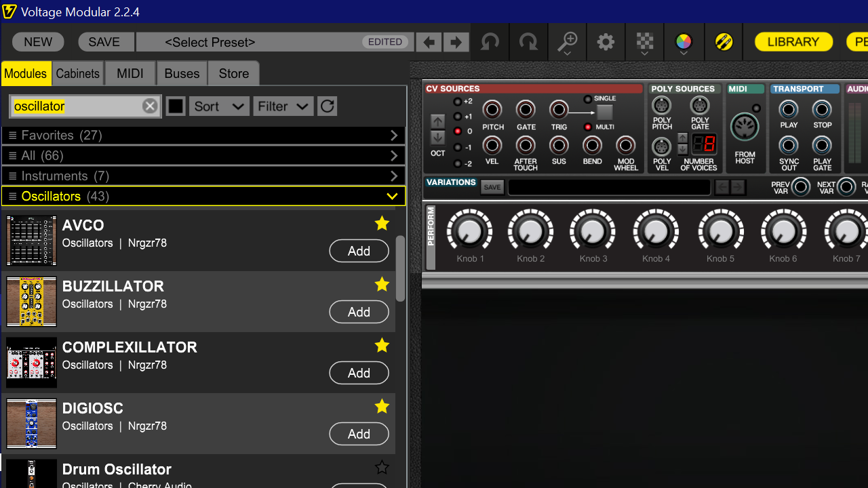Switch to the Buses tab
868x488 pixels.
coord(182,73)
